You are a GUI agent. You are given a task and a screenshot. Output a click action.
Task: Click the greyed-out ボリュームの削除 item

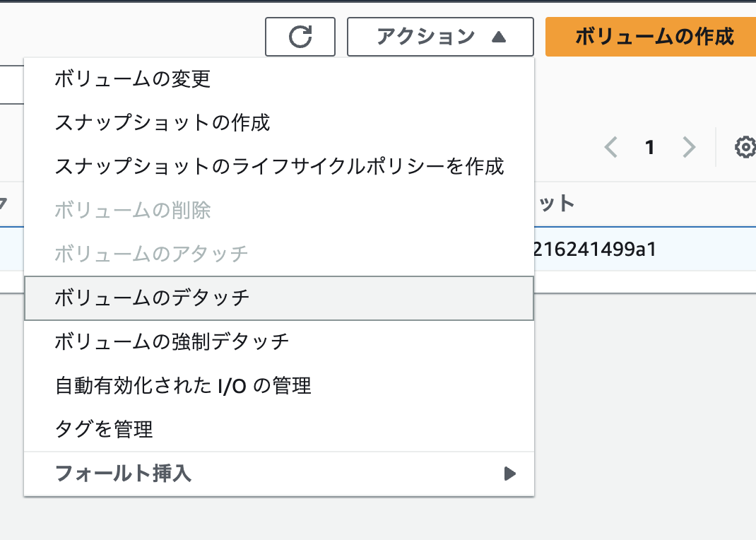click(133, 210)
